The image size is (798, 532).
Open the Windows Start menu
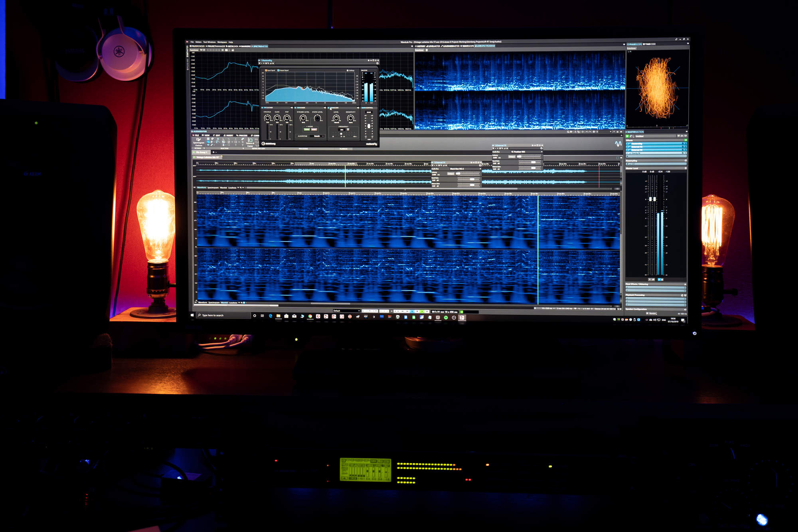tap(193, 315)
